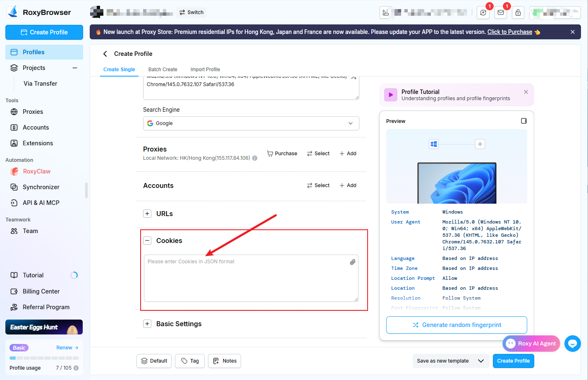The height and width of the screenshot is (380, 588).
Task: Expand the URLs section
Action: (x=147, y=214)
